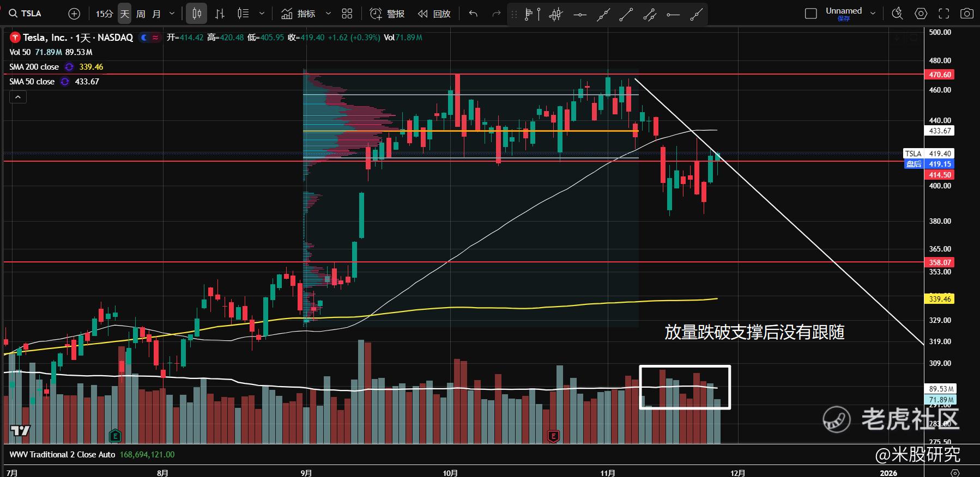Viewport: 980px width, 477px height.
Task: Click the red earnings E marker
Action: point(553,436)
